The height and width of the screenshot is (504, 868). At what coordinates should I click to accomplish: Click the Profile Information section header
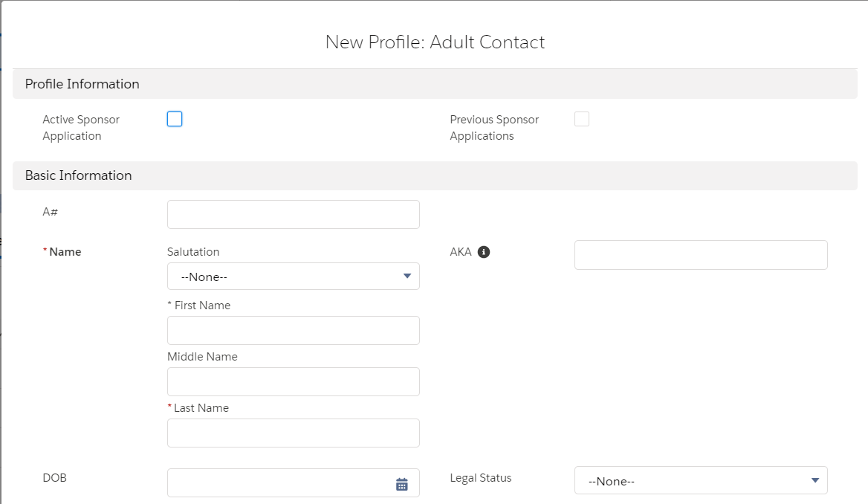pos(82,84)
